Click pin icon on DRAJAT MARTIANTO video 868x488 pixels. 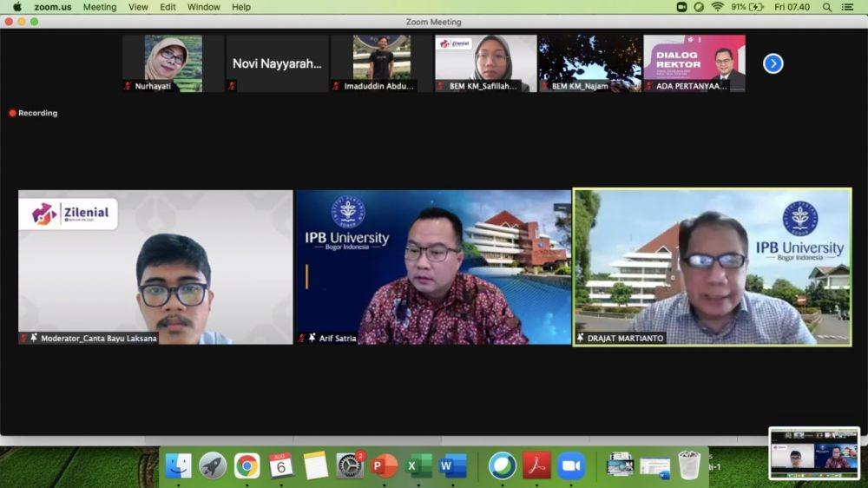(580, 337)
